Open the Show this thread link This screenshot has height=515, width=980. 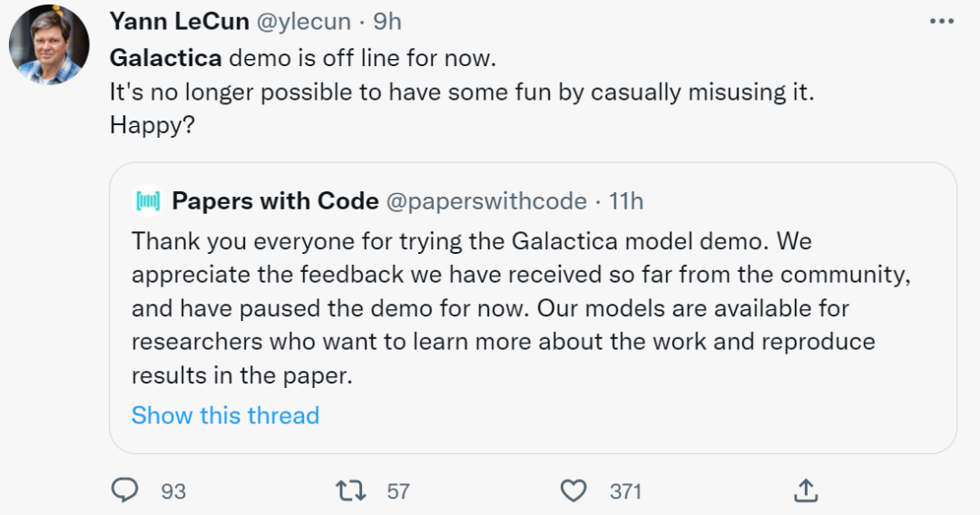pos(225,415)
